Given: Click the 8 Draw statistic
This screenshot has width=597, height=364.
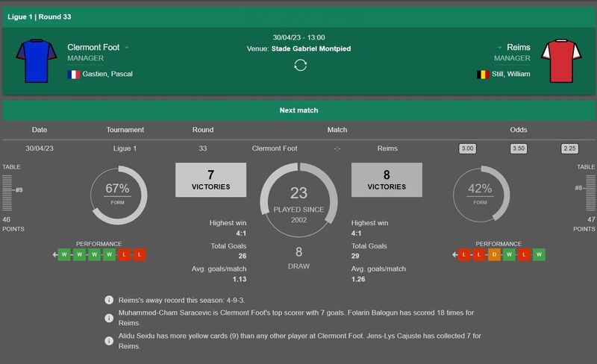Looking at the screenshot, I should 298,258.
